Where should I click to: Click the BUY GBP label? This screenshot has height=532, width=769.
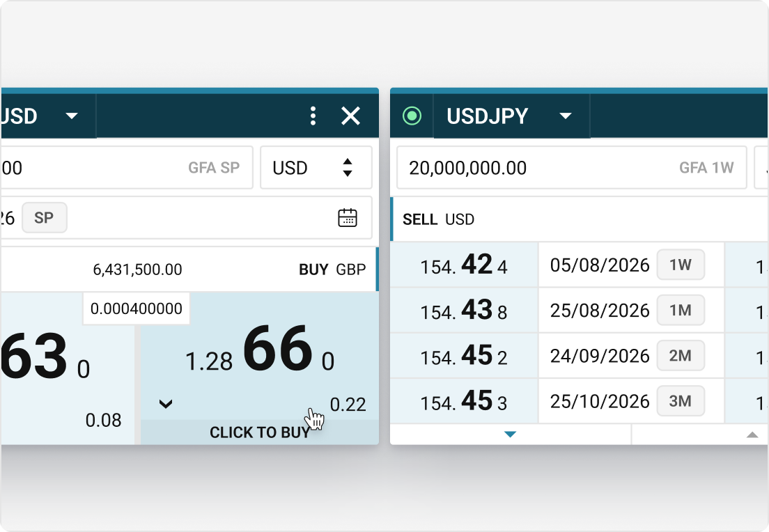tap(332, 269)
